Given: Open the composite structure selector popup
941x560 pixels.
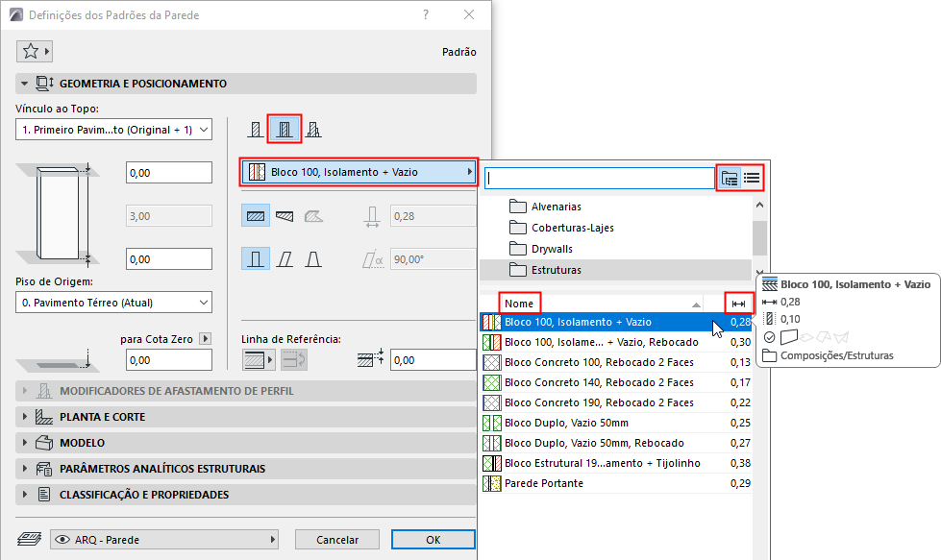Looking at the screenshot, I should (x=359, y=172).
